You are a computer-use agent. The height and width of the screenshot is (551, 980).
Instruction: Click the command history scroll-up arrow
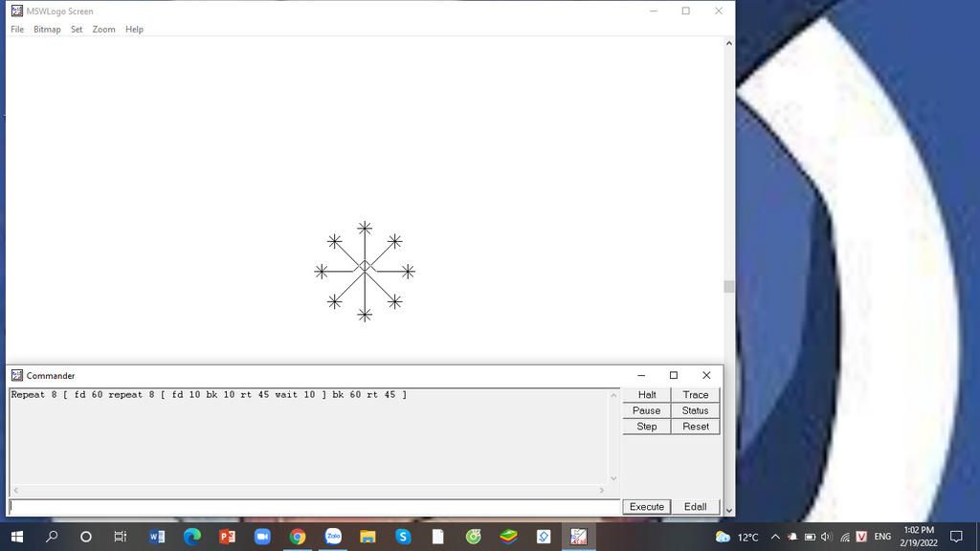(613, 395)
